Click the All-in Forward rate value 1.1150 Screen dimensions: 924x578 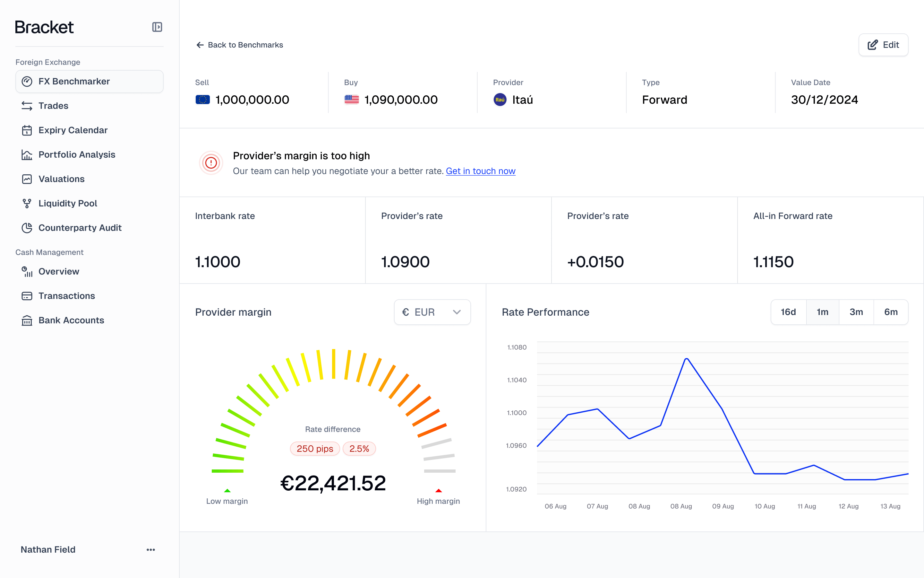pos(773,262)
